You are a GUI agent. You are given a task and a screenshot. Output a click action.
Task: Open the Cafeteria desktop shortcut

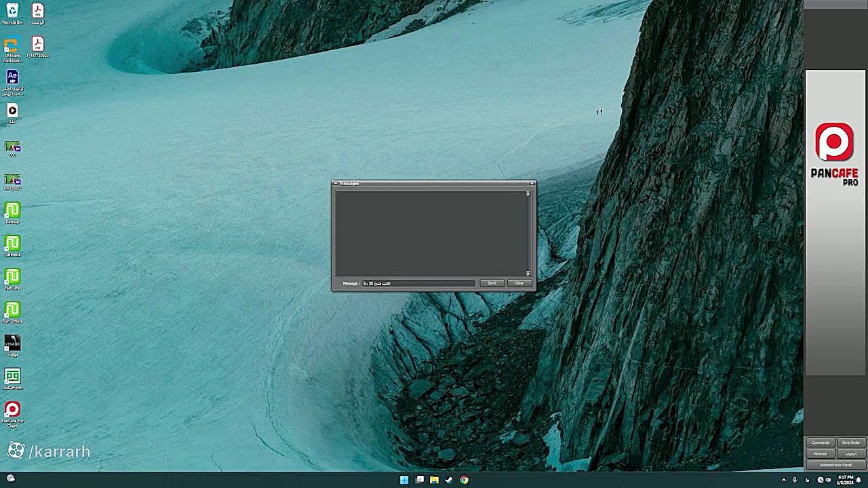click(x=12, y=246)
